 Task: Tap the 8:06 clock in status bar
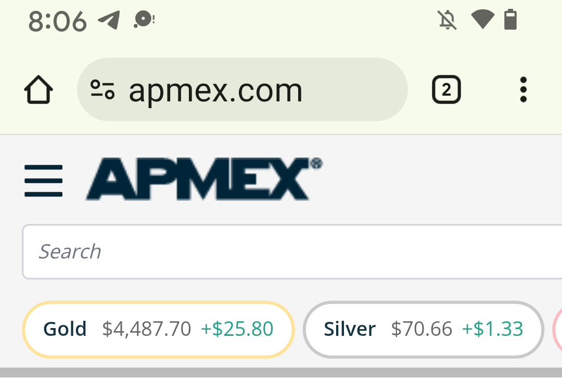click(57, 21)
